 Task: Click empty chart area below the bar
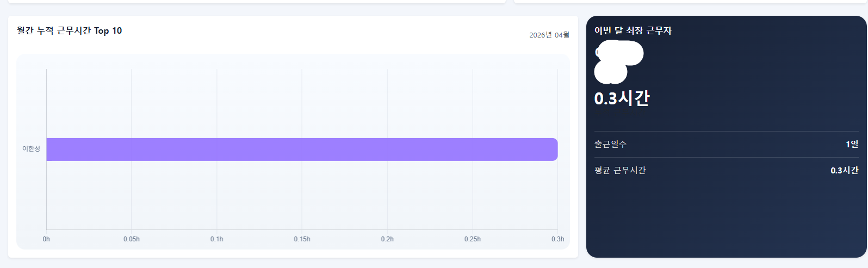coord(302,196)
